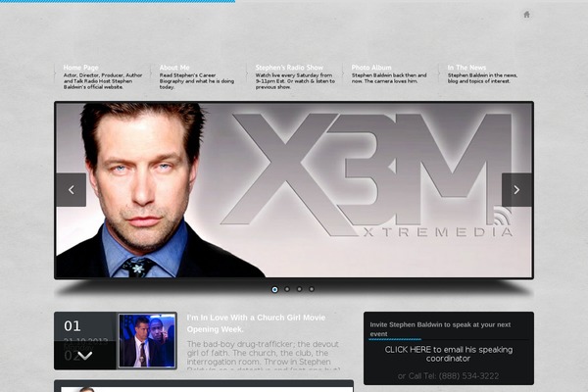Click 'Invite Stephen Baldwin to speak' heading
588x392 pixels.
440,329
